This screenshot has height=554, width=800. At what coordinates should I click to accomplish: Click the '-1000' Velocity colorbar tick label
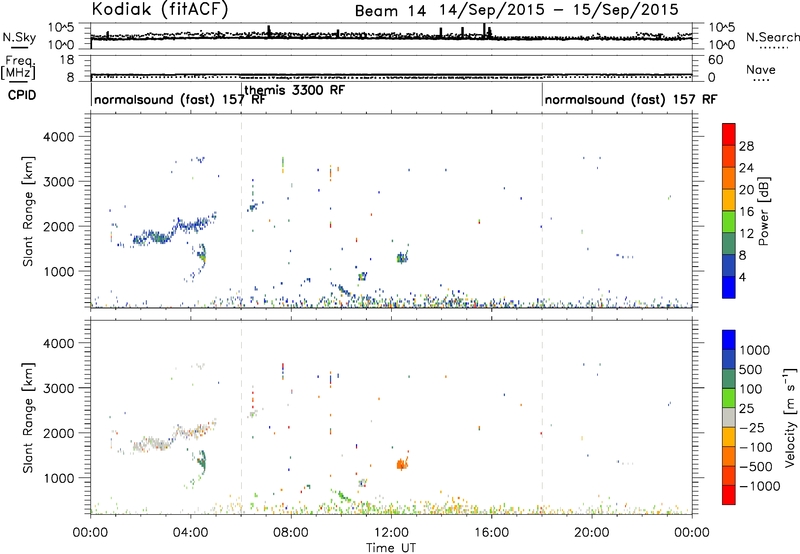[x=759, y=486]
